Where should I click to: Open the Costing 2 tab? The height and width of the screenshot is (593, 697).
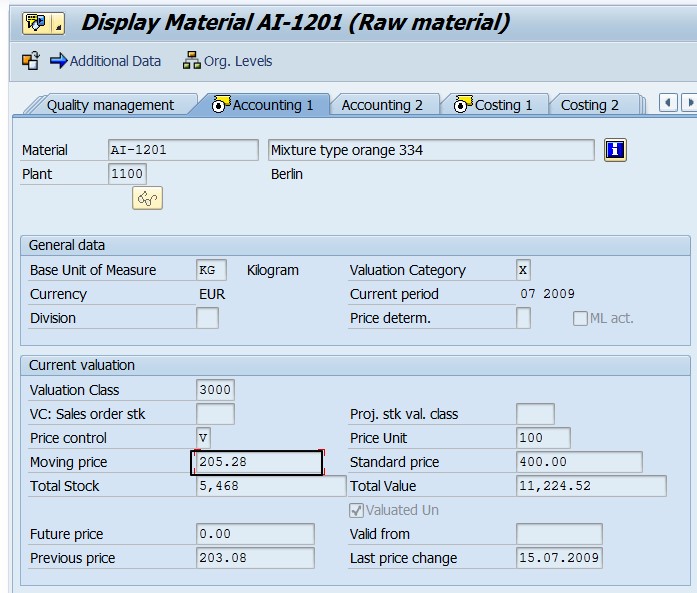point(589,105)
